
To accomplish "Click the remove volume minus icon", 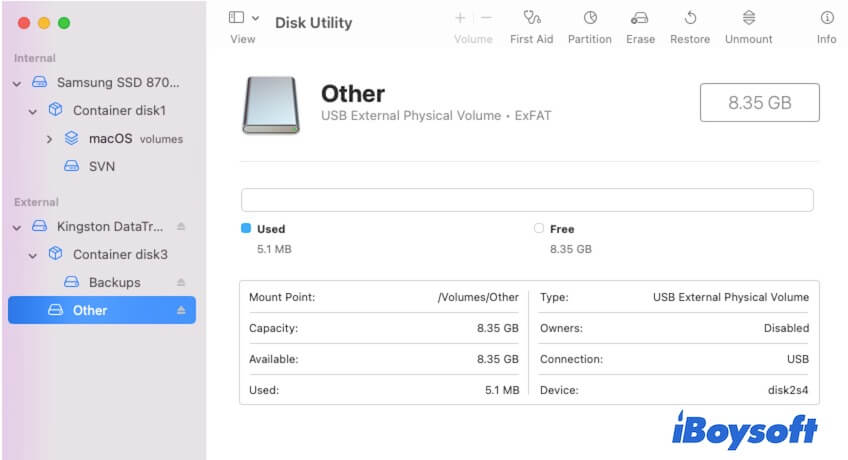I will tap(486, 18).
